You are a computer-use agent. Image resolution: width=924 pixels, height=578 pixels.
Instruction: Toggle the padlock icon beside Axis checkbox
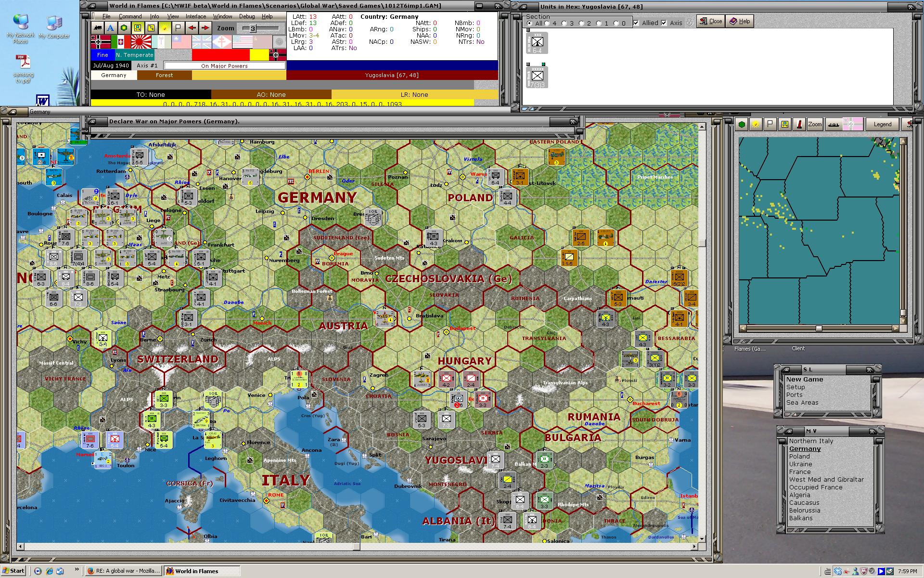[690, 22]
